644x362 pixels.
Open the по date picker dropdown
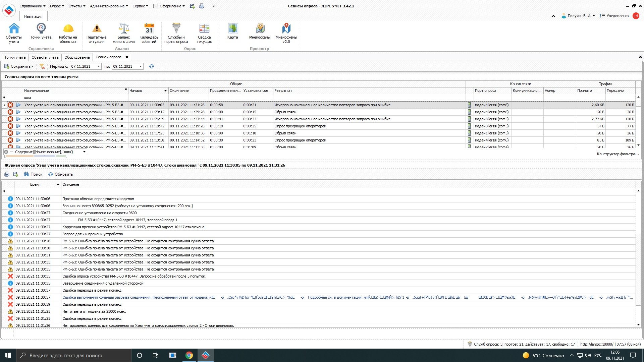141,66
